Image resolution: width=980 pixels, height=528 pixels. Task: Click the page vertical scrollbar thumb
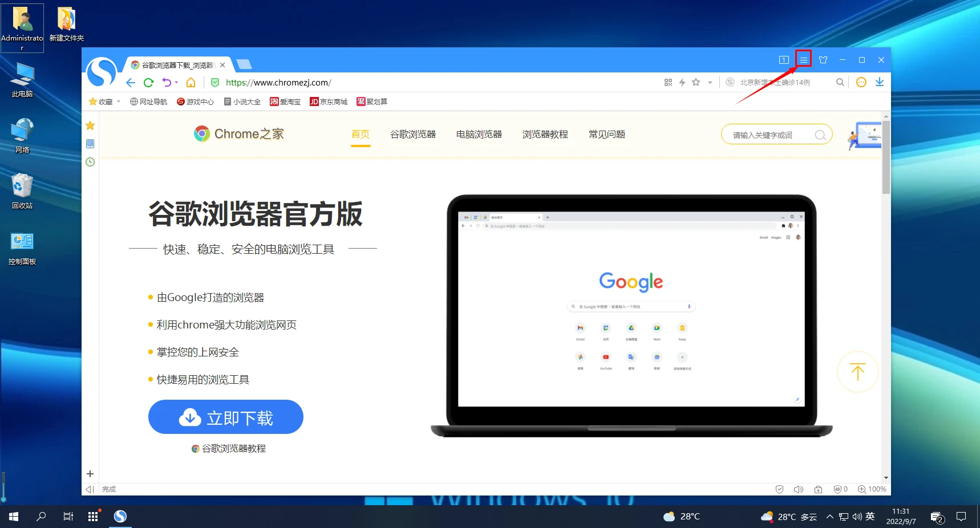886,157
